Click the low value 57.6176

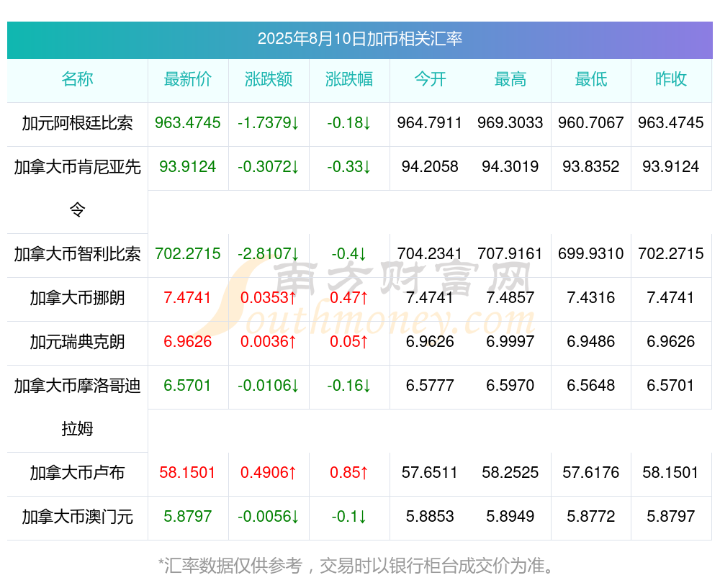click(x=591, y=473)
